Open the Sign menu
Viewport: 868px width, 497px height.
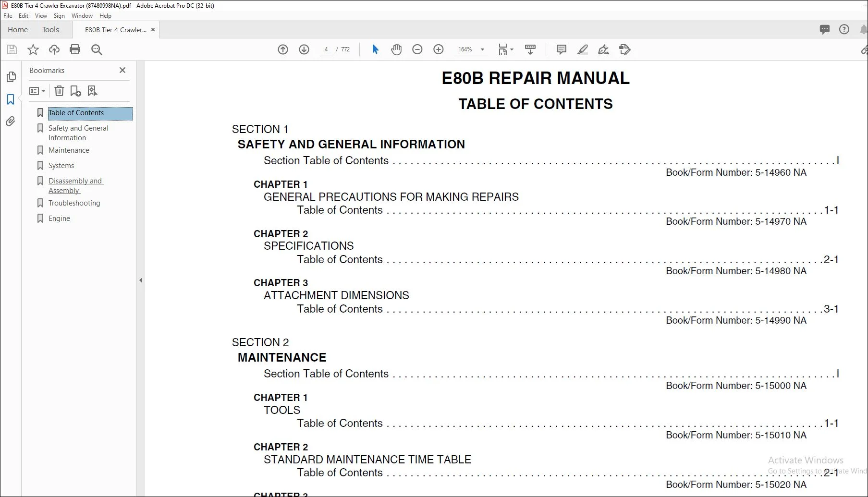[x=59, y=16]
